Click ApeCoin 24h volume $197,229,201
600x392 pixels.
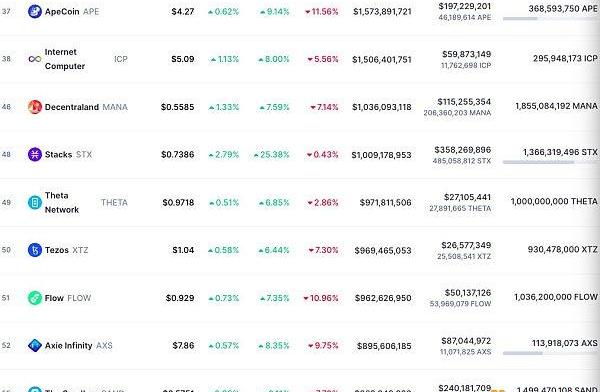tap(465, 6)
